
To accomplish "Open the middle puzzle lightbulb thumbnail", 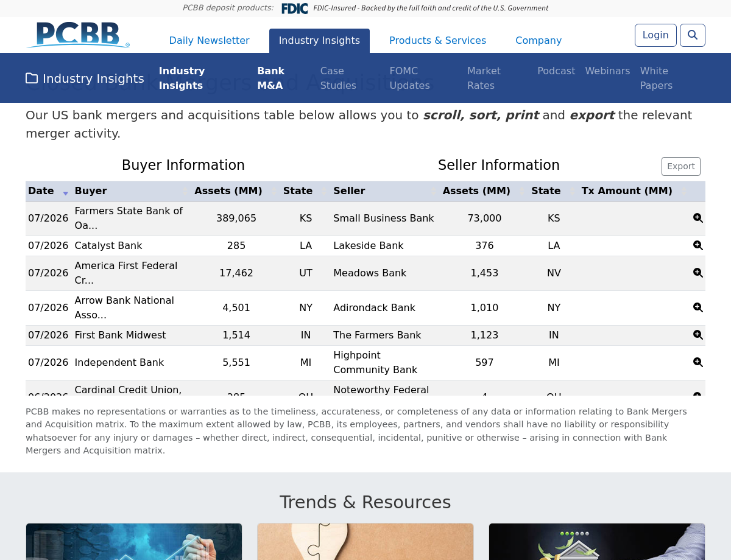I will [365, 542].
